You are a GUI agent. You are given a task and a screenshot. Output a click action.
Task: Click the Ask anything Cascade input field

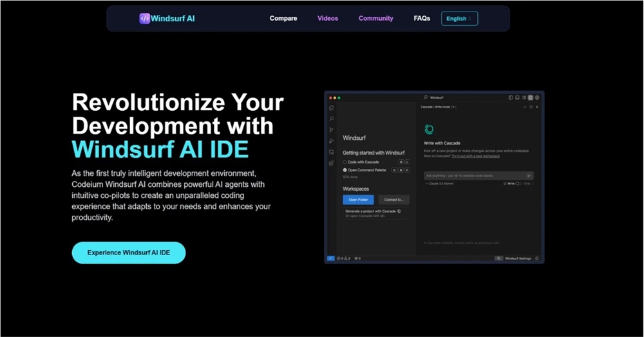(475, 175)
